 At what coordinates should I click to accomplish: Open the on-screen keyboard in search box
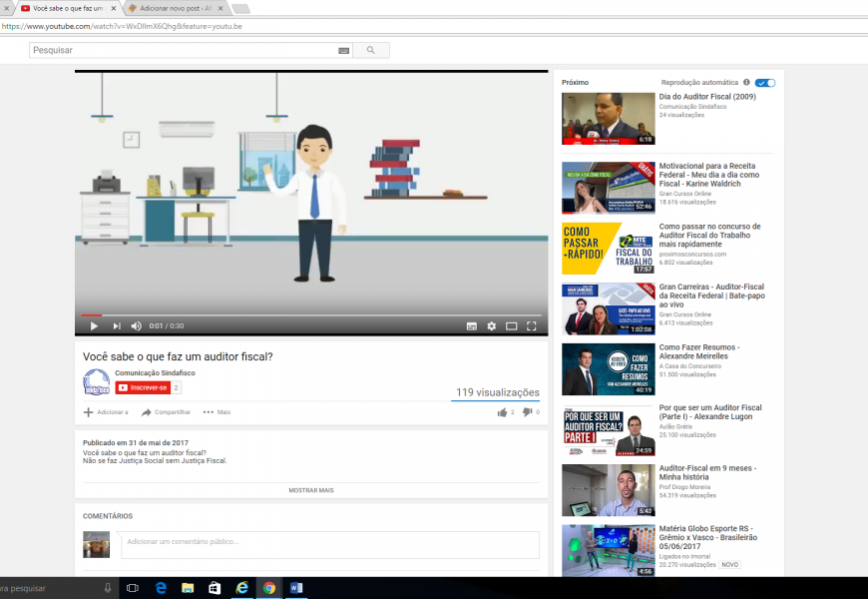tap(344, 50)
